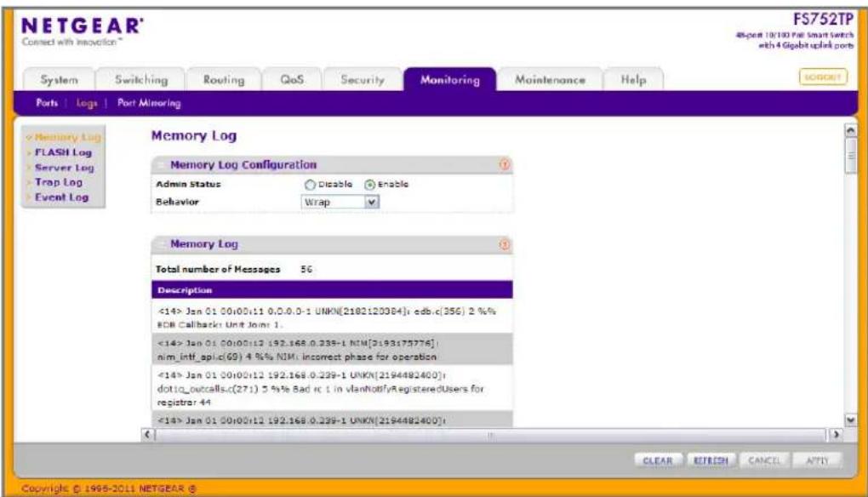Go to the QoS tab
Viewport: 868px width, 497px height.
292,80
